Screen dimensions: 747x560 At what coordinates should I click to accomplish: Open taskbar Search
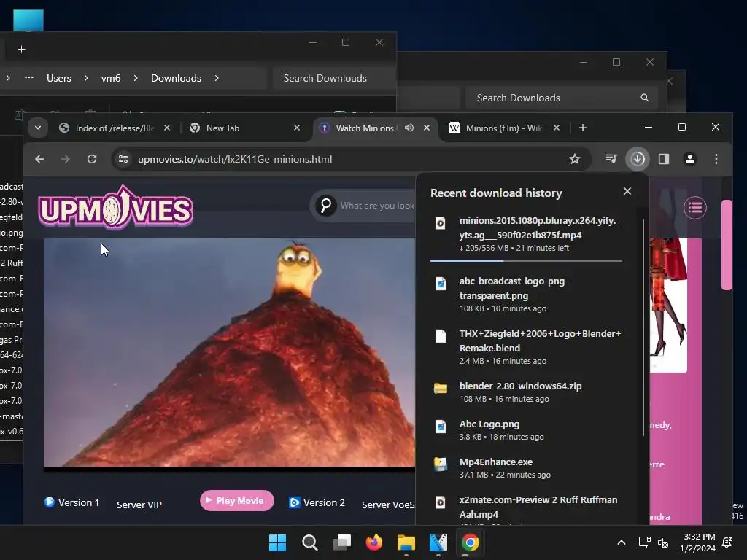[309, 542]
